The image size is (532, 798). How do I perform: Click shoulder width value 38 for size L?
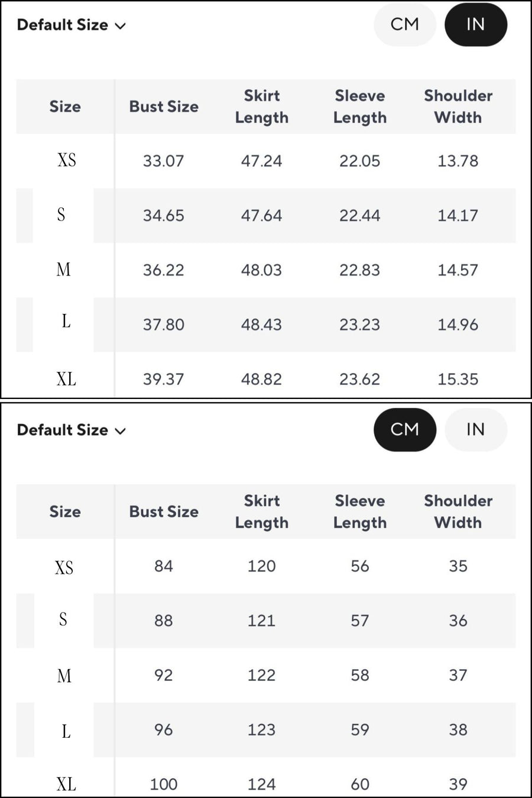click(458, 729)
